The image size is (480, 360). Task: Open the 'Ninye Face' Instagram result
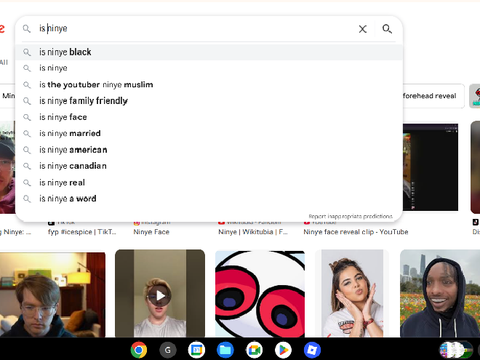151,232
